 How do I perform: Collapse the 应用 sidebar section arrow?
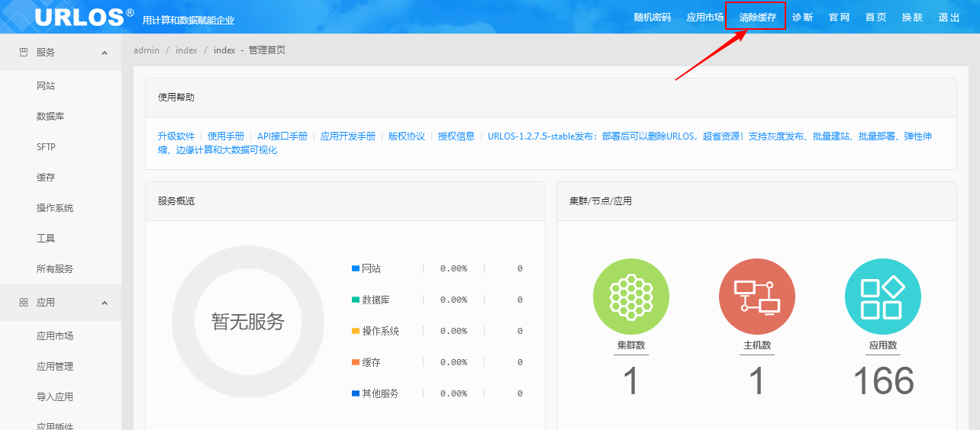[105, 303]
